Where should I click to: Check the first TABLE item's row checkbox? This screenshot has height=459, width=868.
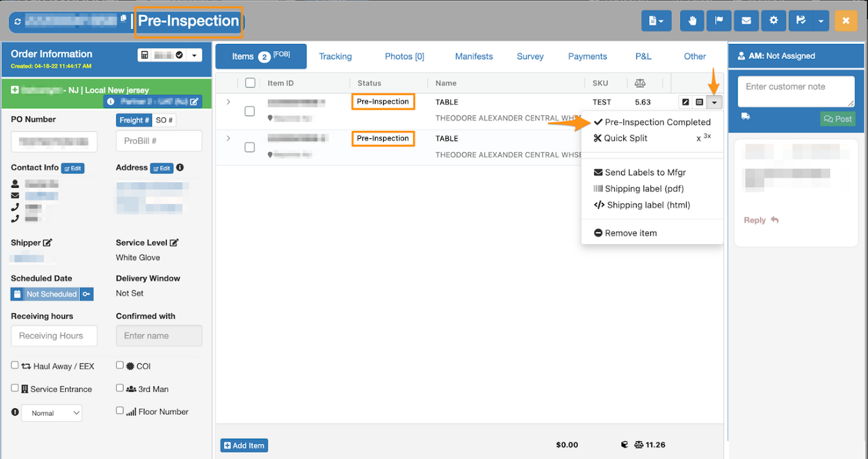[x=250, y=111]
